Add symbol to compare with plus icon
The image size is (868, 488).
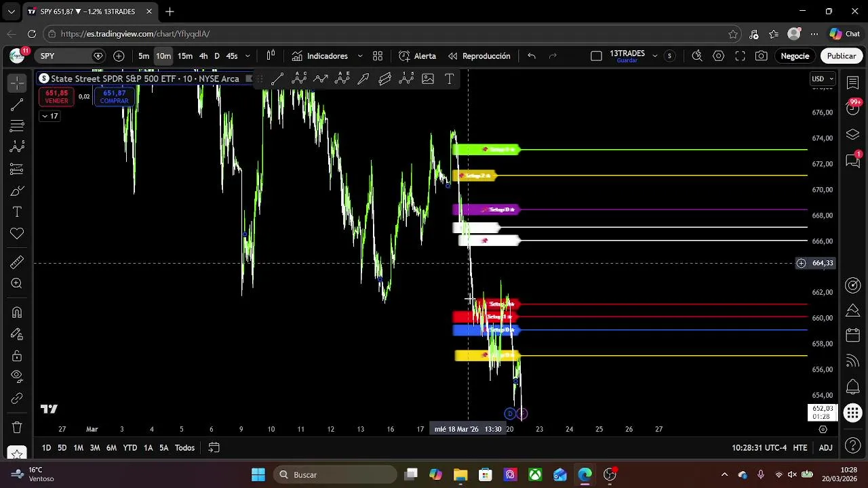tap(119, 56)
